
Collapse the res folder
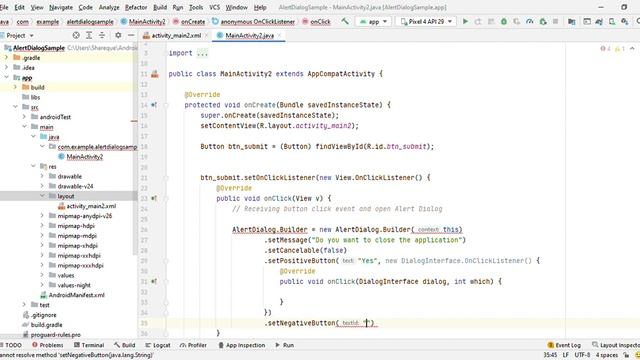pyautogui.click(x=33, y=166)
